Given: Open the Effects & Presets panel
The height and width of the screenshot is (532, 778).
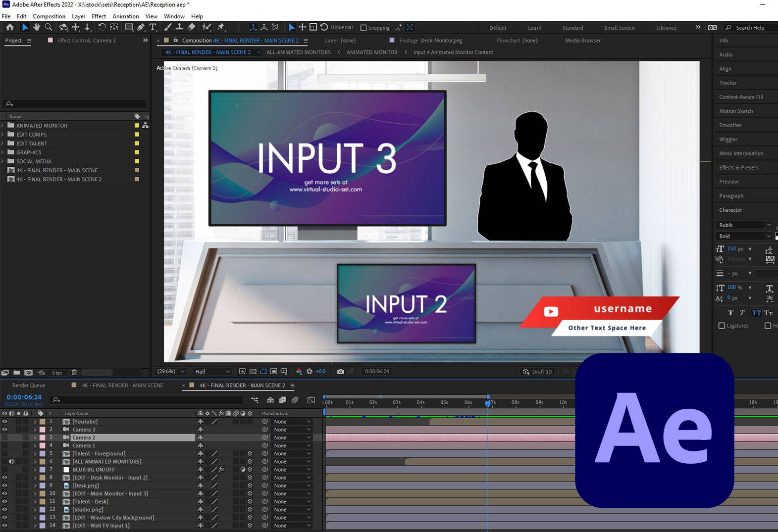Looking at the screenshot, I should pyautogui.click(x=738, y=168).
